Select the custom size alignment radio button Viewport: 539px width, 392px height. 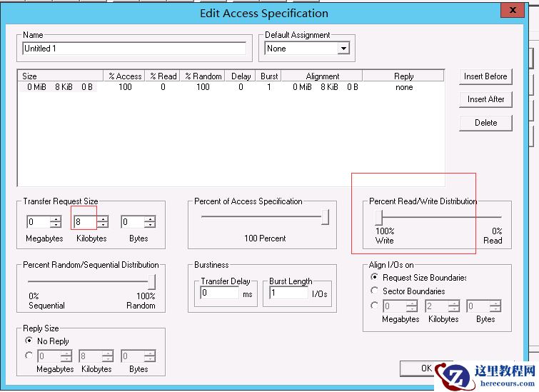tap(374, 306)
